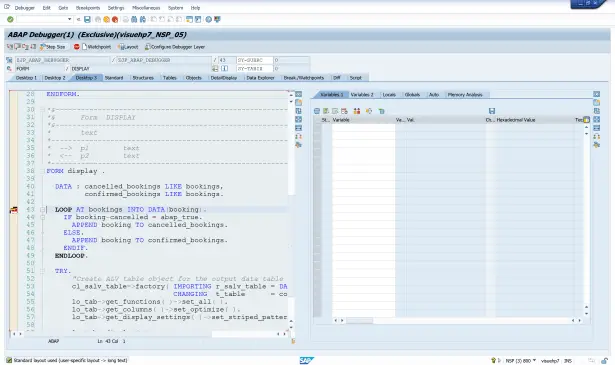Close the source code tool with top icon

[298, 94]
